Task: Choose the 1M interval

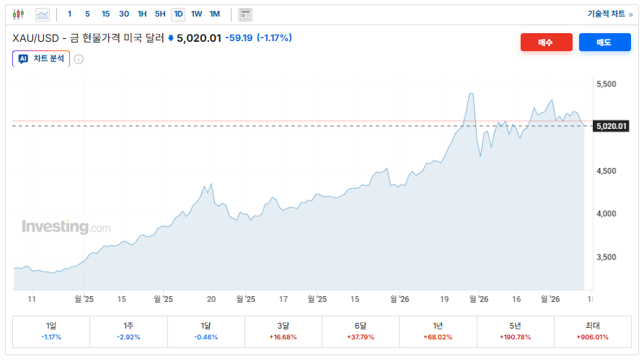Action: (x=215, y=14)
